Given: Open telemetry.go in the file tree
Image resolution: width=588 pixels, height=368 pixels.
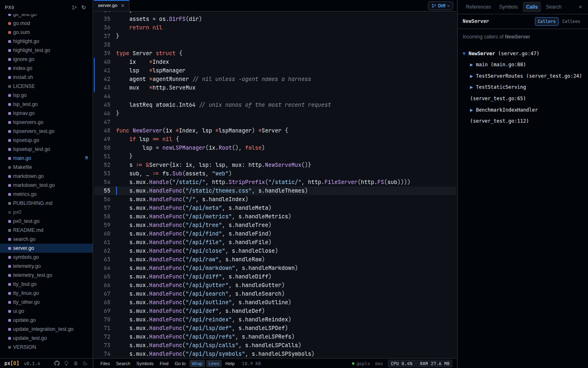Looking at the screenshot, I should [x=46, y=266].
